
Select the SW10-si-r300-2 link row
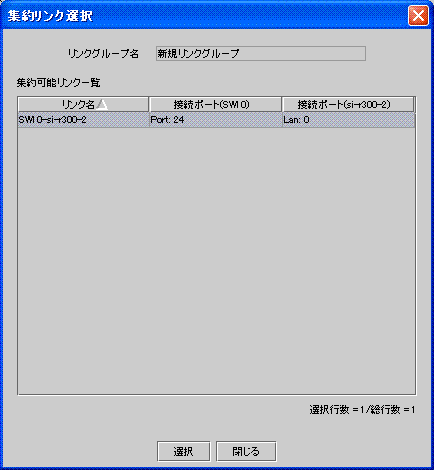[216, 120]
